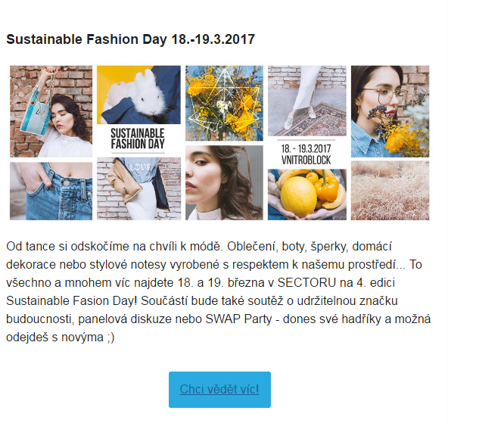Click the 'SUSTAINABLE FASHION DAY' label in collage
The image size is (504, 448).
138,139
